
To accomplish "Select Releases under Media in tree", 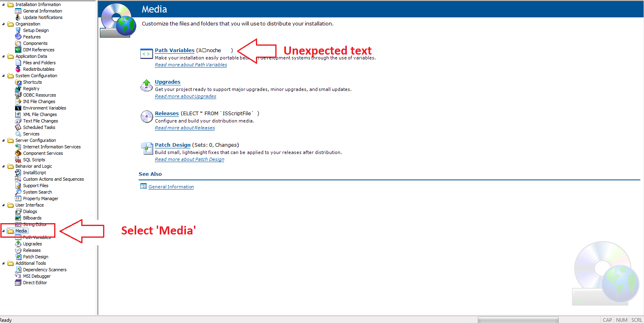I will pos(32,250).
